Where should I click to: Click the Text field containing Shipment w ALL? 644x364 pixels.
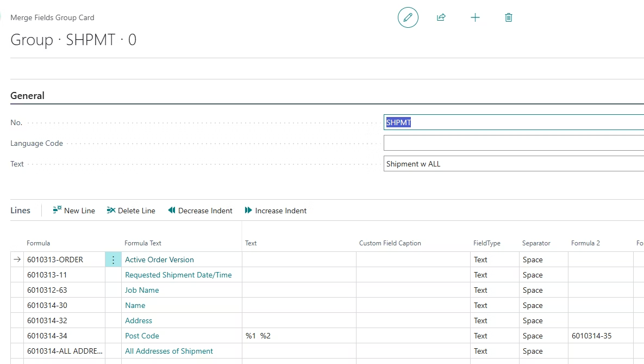pyautogui.click(x=514, y=164)
